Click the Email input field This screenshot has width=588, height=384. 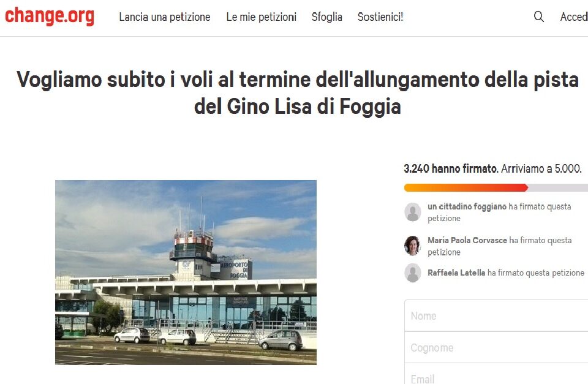[496, 375]
